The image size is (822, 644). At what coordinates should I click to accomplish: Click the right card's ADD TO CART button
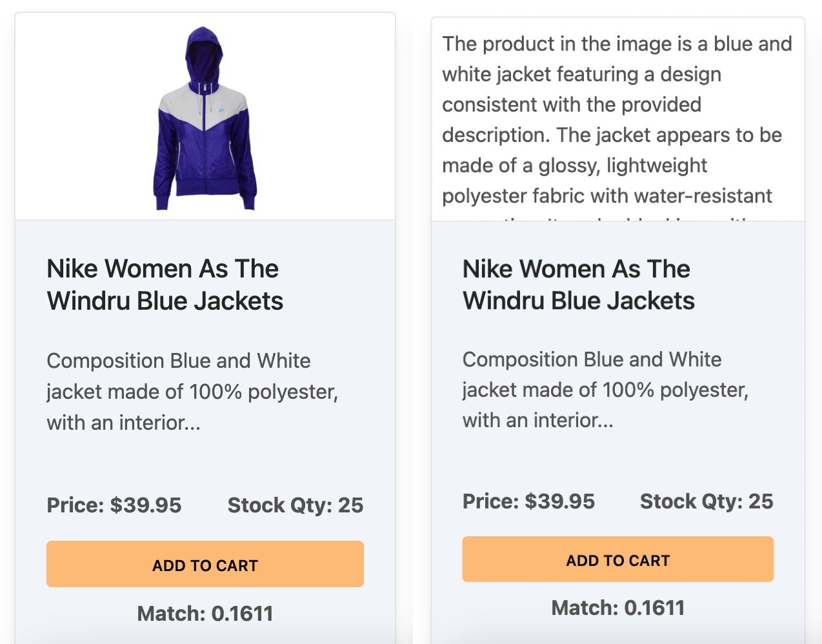click(617, 559)
